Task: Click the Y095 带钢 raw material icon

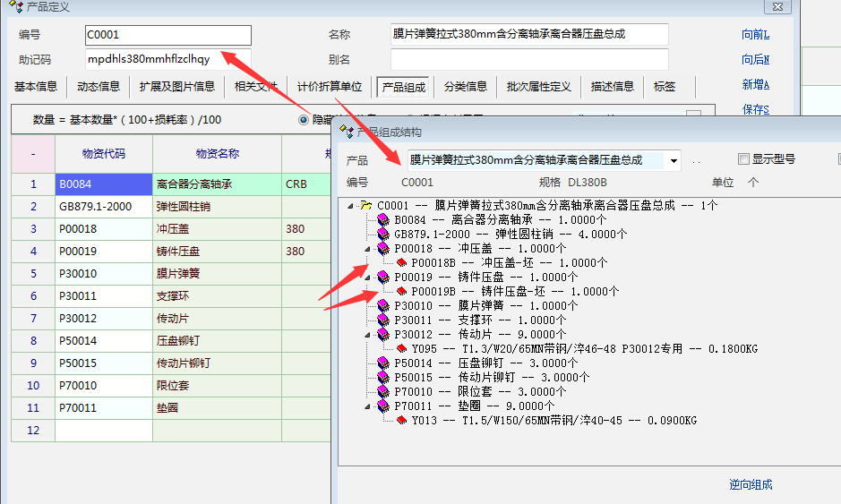Action: 400,349
